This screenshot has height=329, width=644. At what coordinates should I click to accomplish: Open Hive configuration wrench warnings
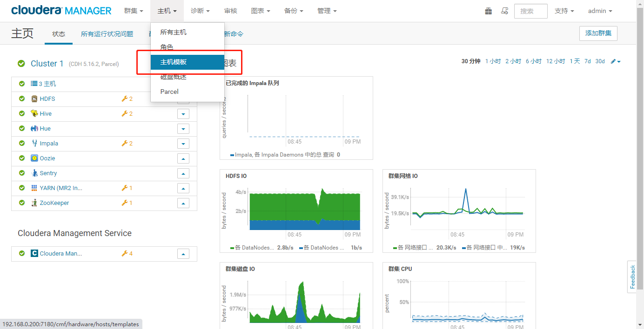click(x=127, y=113)
